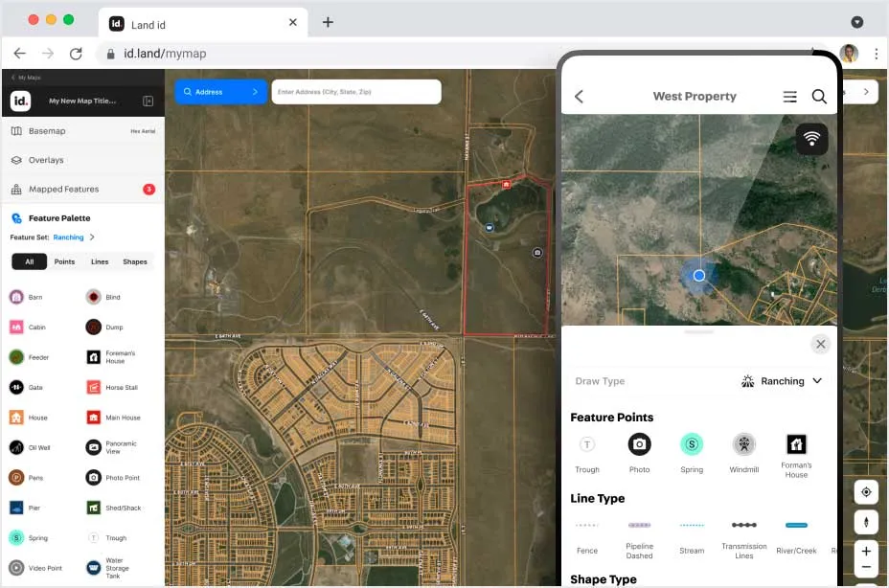Open a new browser tab

pos(328,22)
